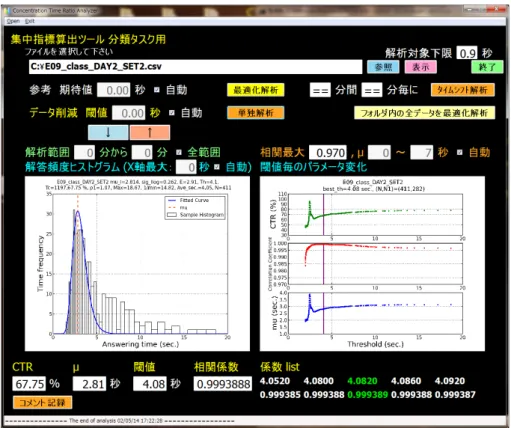
Task: Select the μ upper bound field showing 7
Action: [422, 153]
